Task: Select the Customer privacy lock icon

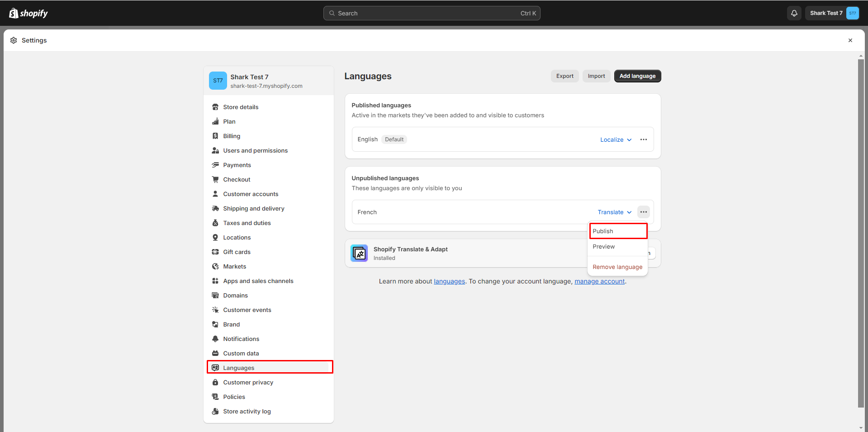Action: tap(215, 382)
